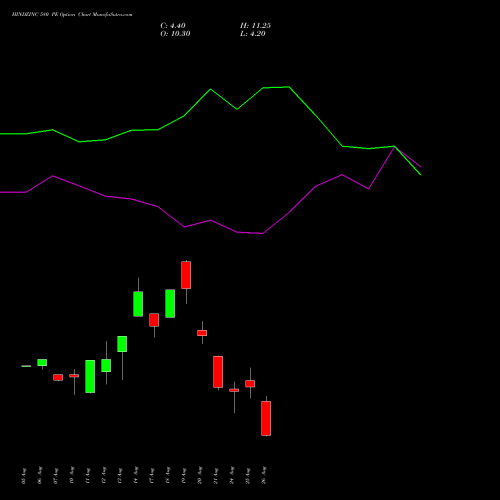The width and height of the screenshot is (500, 500).
Task: Click the '24 Aug' axis date label
Action: [231, 476]
